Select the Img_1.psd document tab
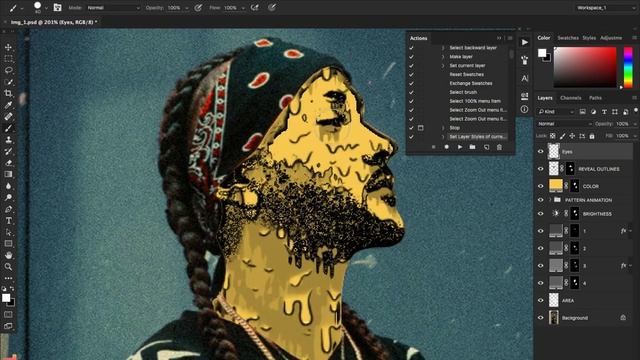Viewport: 640px width, 360px height. [54, 22]
